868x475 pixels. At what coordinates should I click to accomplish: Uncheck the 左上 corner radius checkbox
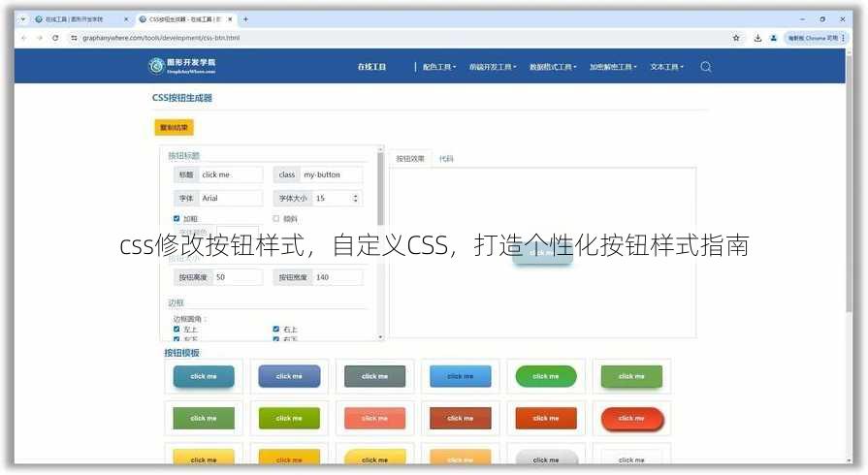177,329
